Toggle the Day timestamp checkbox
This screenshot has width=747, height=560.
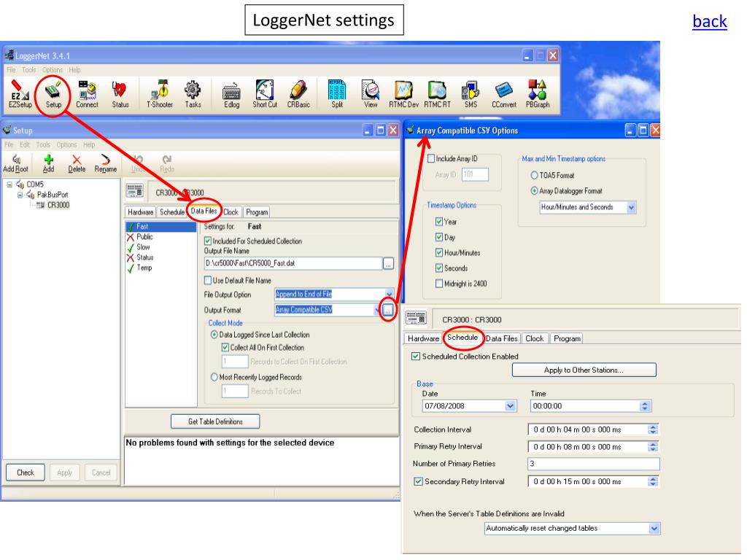click(439, 237)
